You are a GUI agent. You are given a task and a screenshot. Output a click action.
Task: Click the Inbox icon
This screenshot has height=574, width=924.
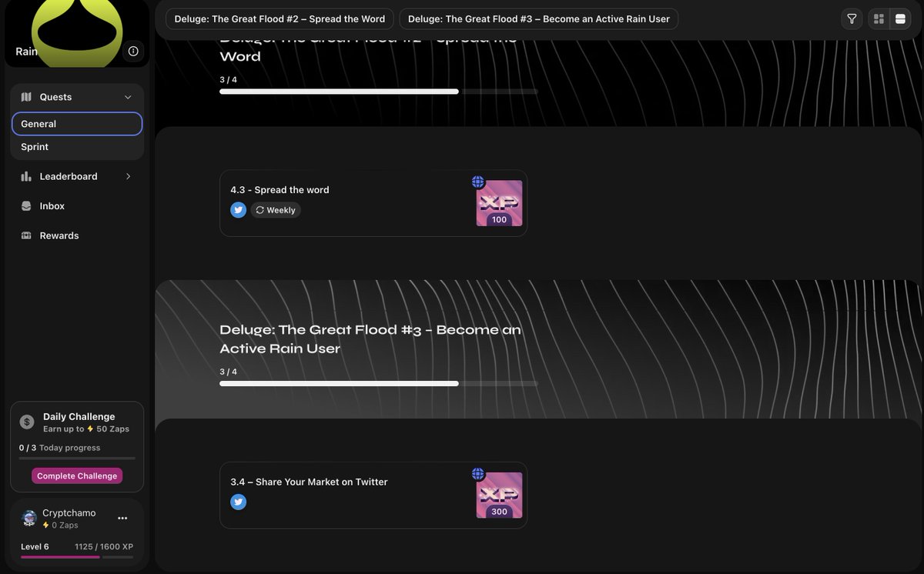pos(26,206)
